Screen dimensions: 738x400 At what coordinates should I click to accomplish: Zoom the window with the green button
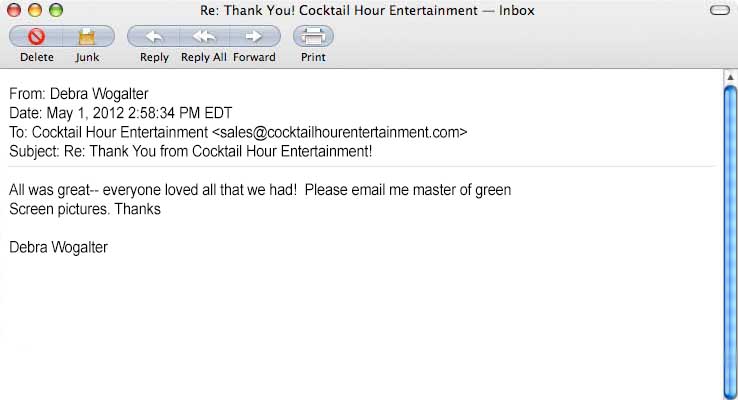click(56, 10)
